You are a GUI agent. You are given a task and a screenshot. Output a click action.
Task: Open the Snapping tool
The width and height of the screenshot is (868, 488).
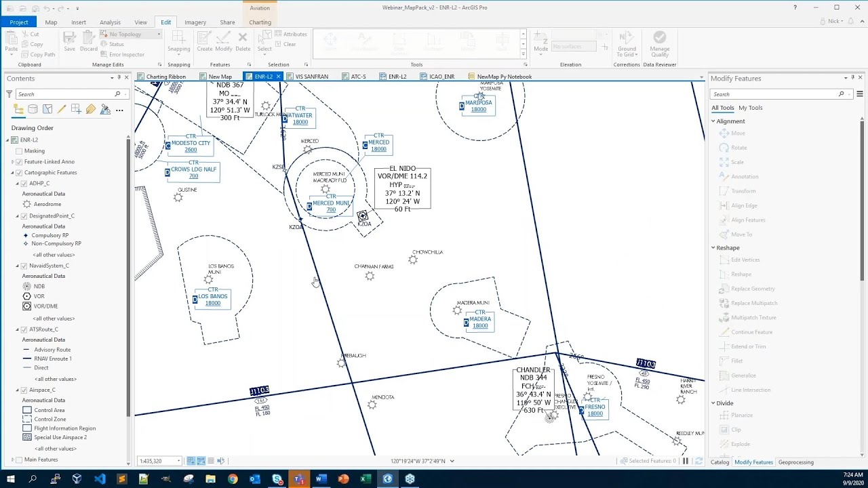179,41
